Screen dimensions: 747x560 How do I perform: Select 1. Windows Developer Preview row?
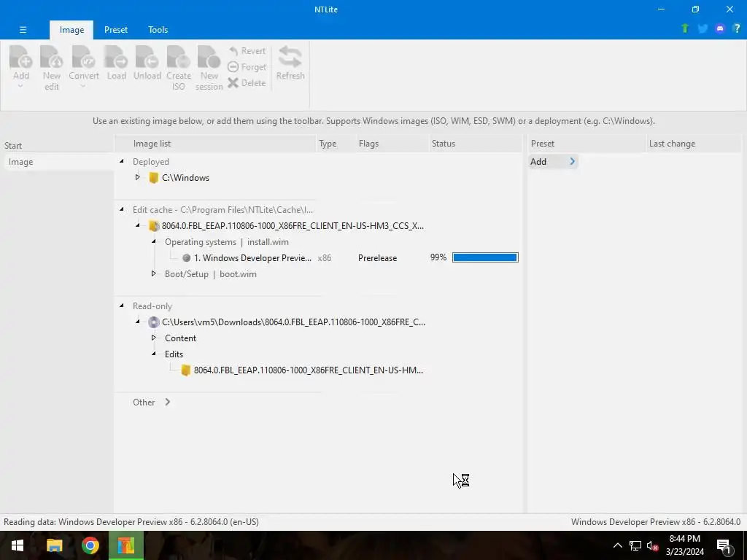(x=252, y=257)
